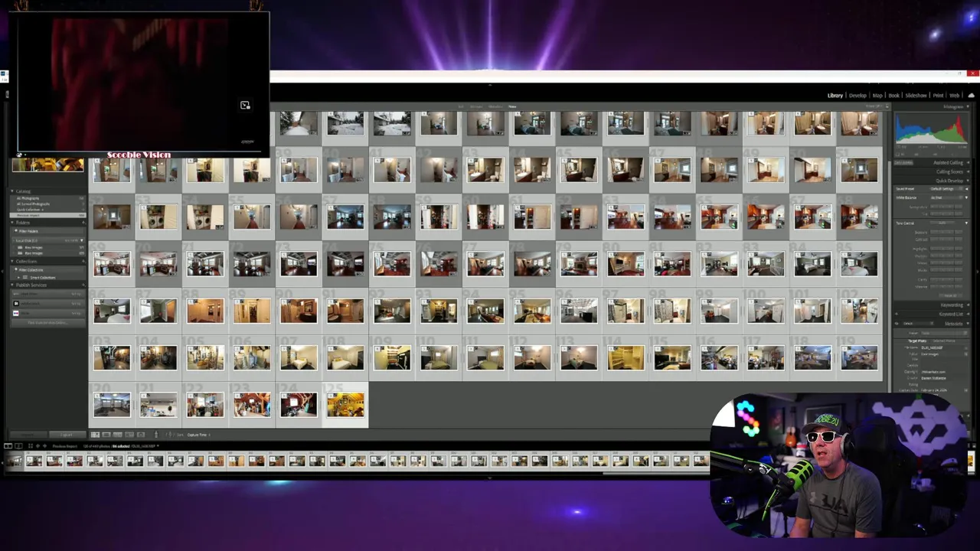Switch to Survey view icon
Image resolution: width=980 pixels, height=551 pixels.
click(x=129, y=435)
